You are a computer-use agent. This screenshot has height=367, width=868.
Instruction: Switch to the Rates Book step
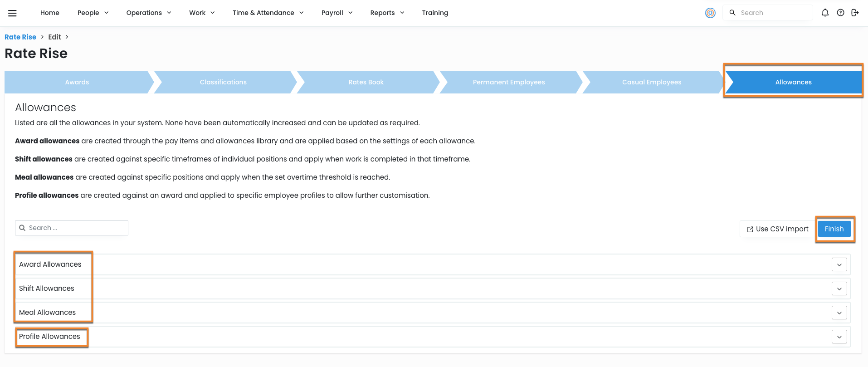pyautogui.click(x=366, y=82)
